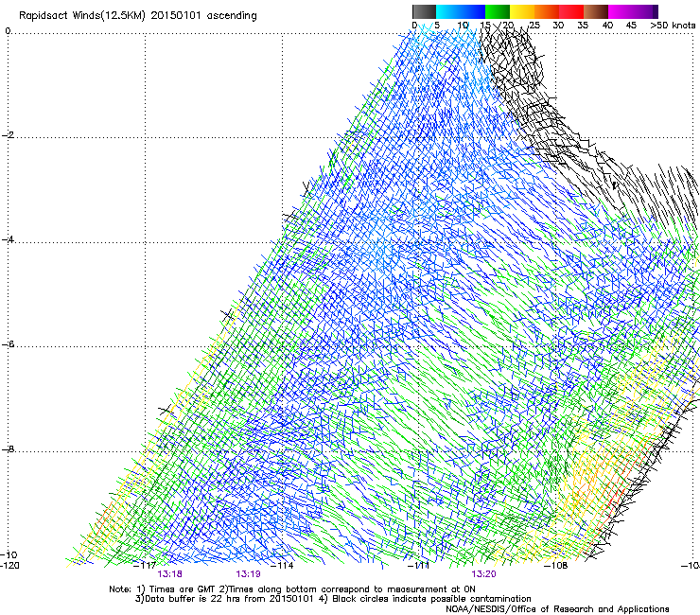The width and height of the screenshot is (700, 615).
Task: Click the title text 'Rapidscat Winds(12.5KM) 20150101 ascending'
Action: click(137, 16)
